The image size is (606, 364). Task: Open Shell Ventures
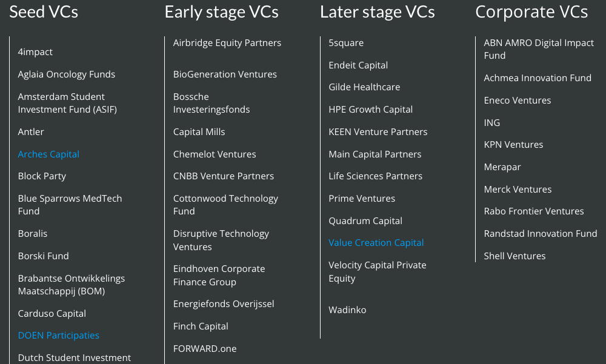514,256
